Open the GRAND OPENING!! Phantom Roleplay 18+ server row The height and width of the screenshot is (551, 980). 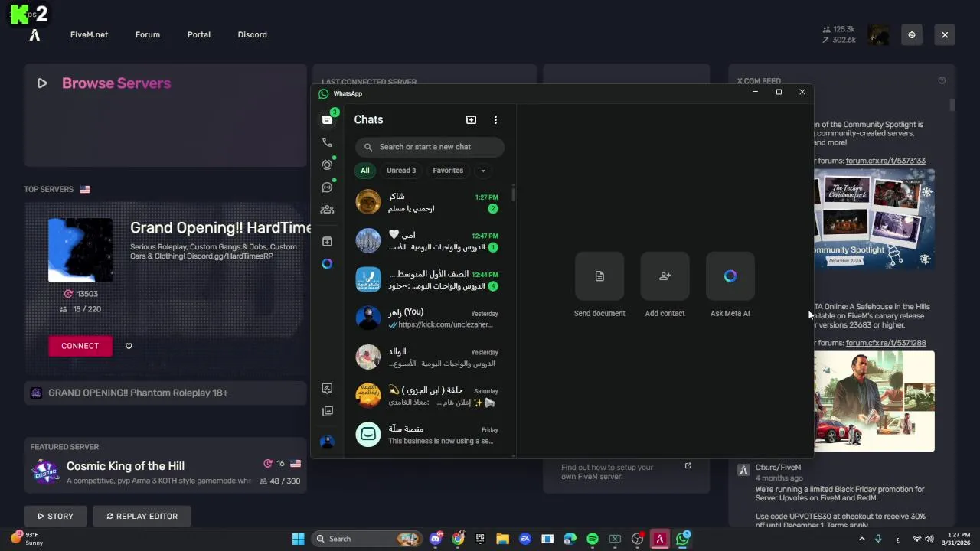coord(165,393)
